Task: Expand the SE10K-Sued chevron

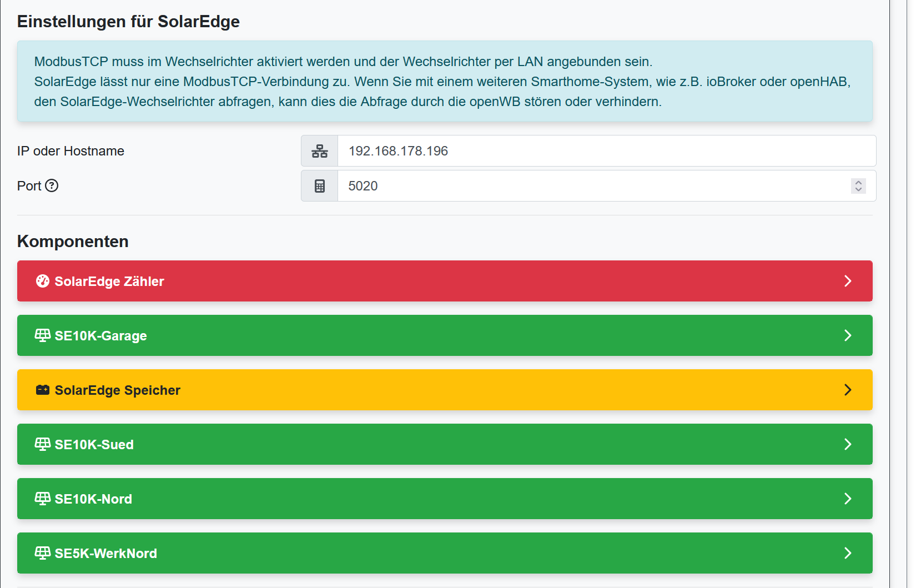Action: click(x=848, y=444)
